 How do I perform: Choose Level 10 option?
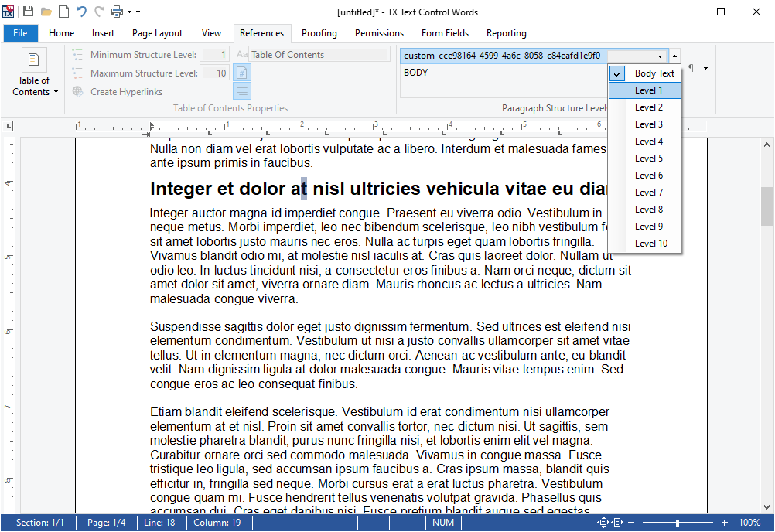tap(645, 244)
